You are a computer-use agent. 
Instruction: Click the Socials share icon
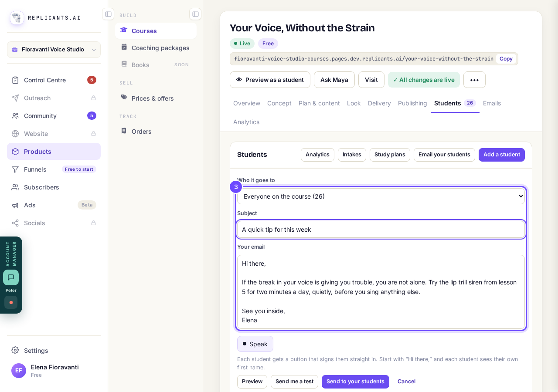point(15,223)
